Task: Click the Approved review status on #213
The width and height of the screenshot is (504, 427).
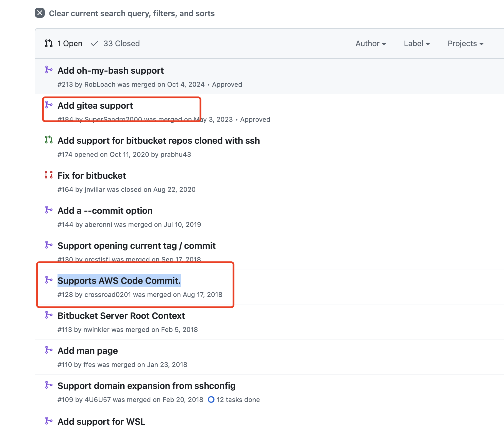Action: pos(227,85)
